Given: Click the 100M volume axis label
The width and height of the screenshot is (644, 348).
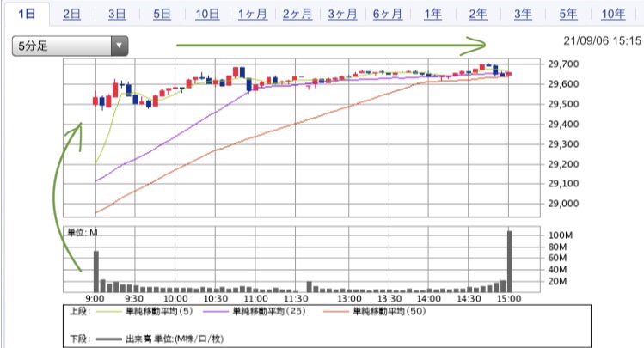Looking at the screenshot, I should click(x=561, y=235).
